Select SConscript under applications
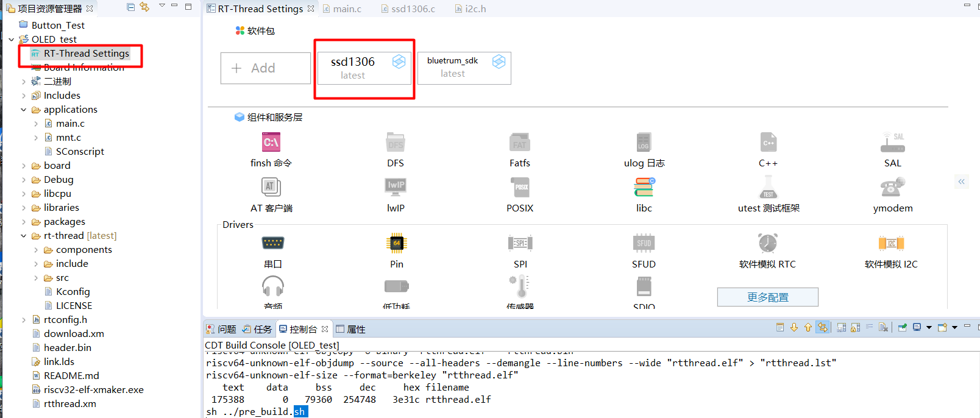Viewport: 980px width, 418px height. pos(80,152)
